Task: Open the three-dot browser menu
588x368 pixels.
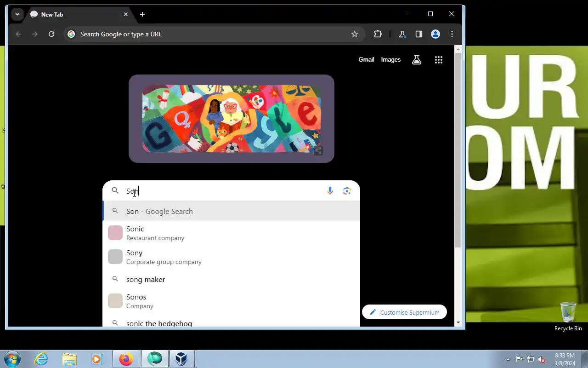Action: (x=452, y=34)
